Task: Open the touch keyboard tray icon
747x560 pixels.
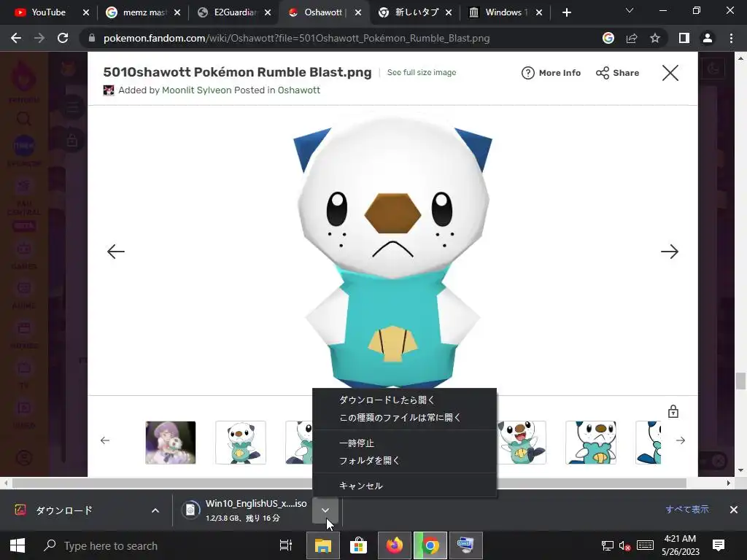Action: [645, 545]
